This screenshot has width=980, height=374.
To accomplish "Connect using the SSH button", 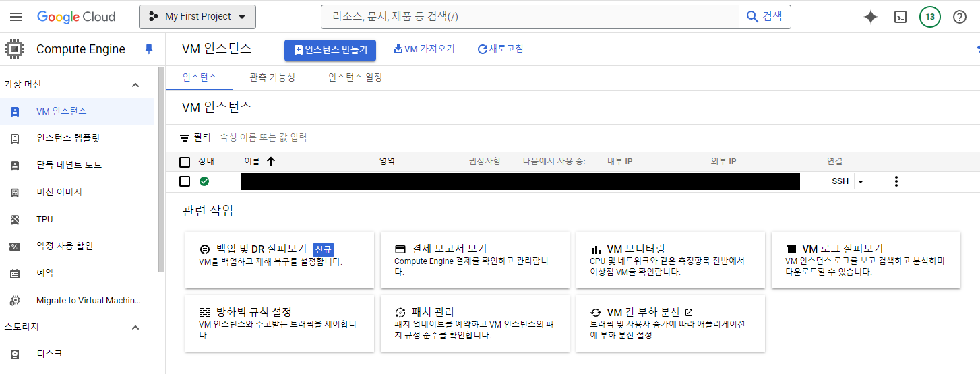I will coord(840,181).
